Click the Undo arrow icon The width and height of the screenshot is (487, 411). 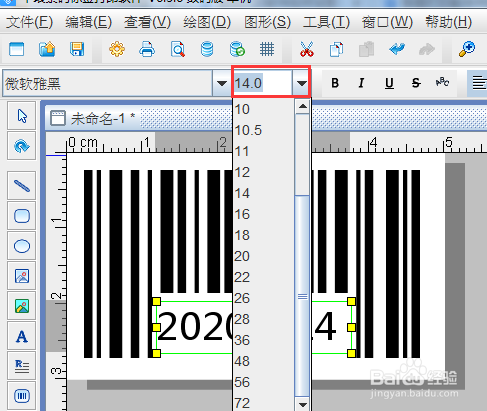click(x=397, y=49)
